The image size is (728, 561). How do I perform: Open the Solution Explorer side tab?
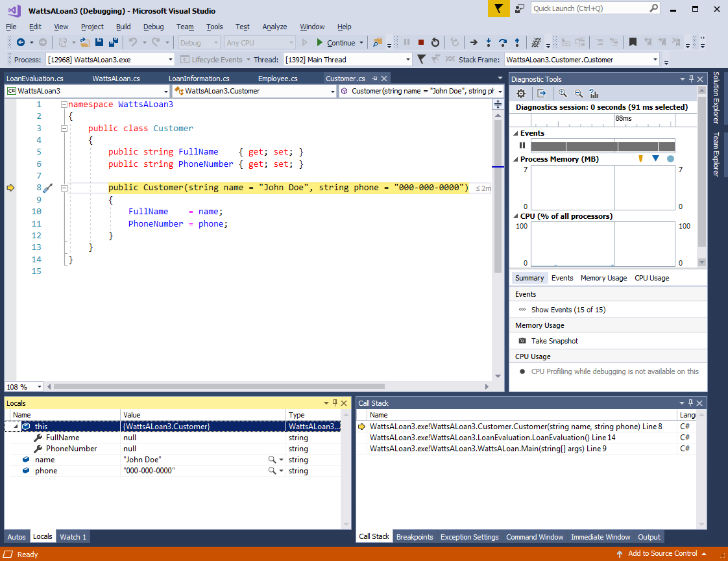point(716,97)
